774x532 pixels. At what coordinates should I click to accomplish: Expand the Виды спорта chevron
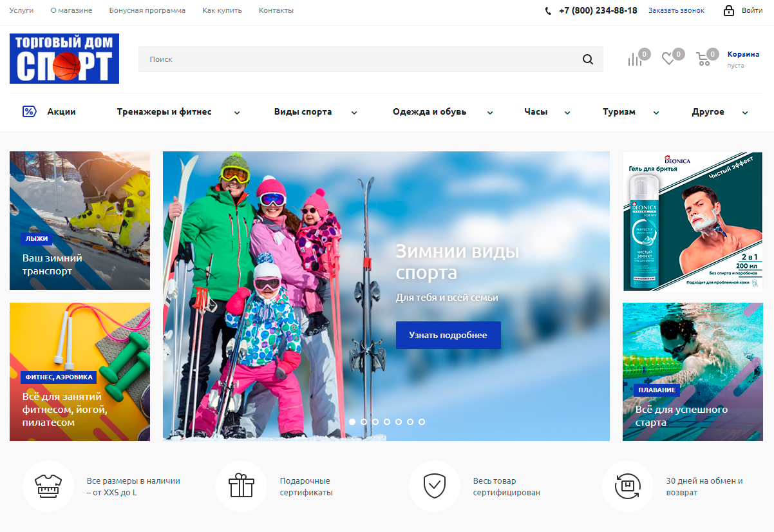(x=354, y=113)
